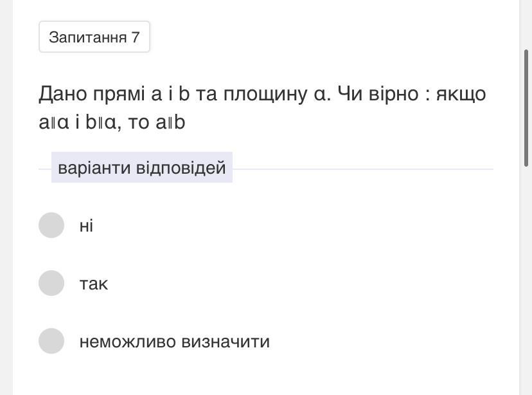Select the "ні" radio button

[51, 225]
